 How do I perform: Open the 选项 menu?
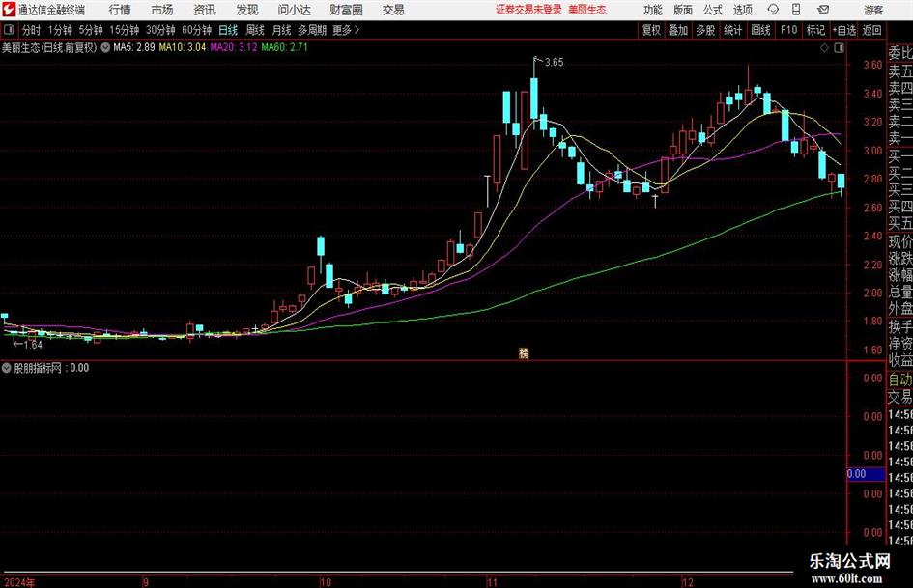tap(742, 10)
